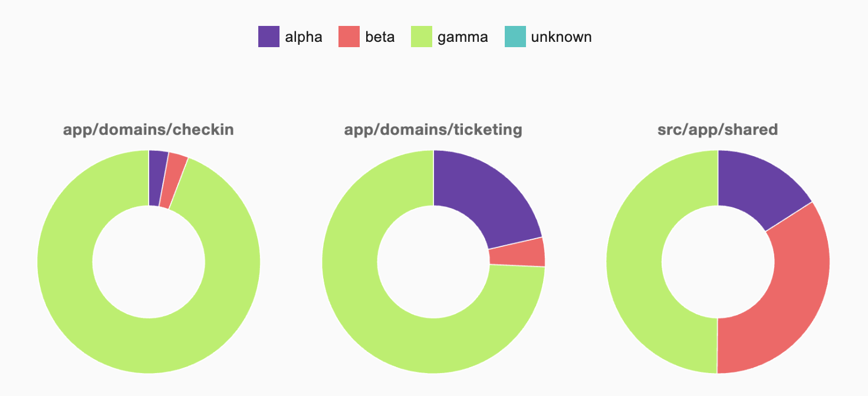Select the src/app/shared chart title
868x396 pixels.
(718, 130)
